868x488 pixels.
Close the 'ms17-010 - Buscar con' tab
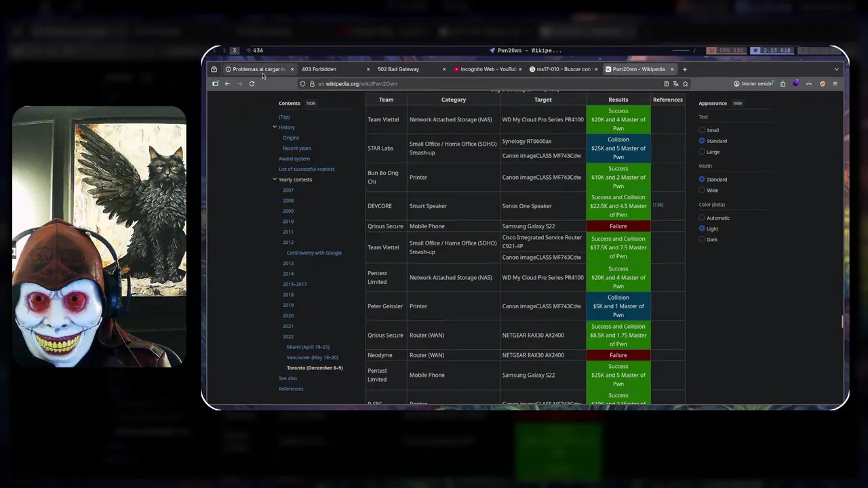tap(596, 69)
